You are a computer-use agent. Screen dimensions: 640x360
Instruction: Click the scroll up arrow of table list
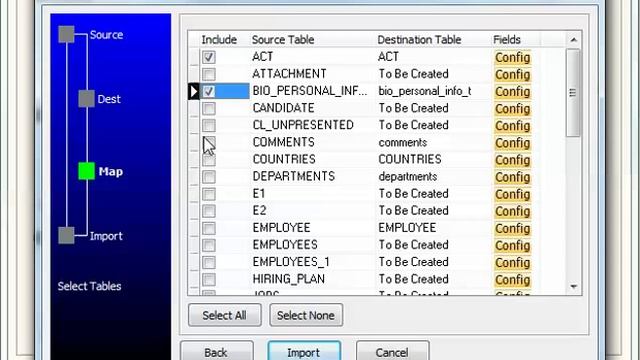click(x=573, y=40)
